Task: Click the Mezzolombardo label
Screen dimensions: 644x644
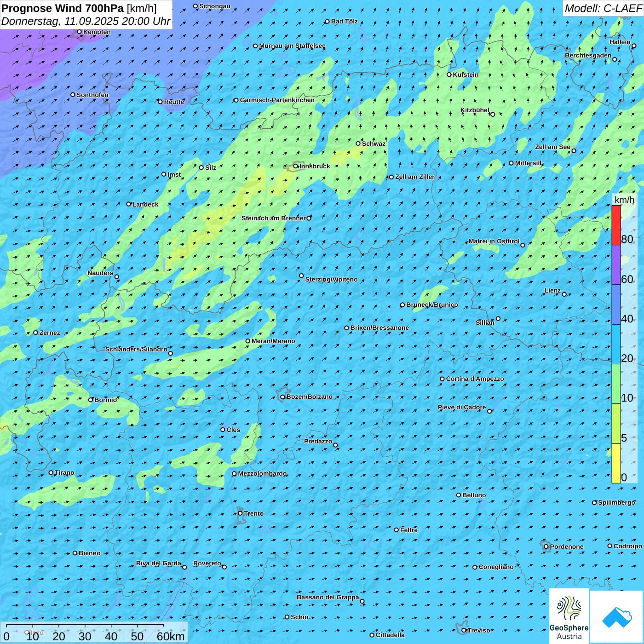Action: [262, 473]
